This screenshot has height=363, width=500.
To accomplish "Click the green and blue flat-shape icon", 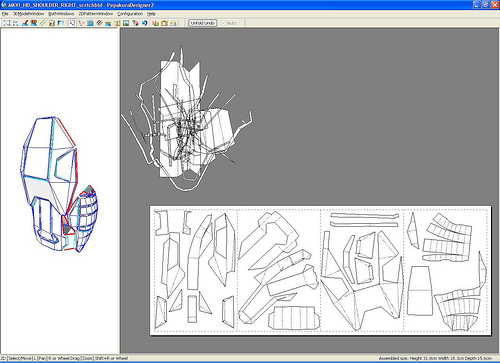I will [108, 23].
